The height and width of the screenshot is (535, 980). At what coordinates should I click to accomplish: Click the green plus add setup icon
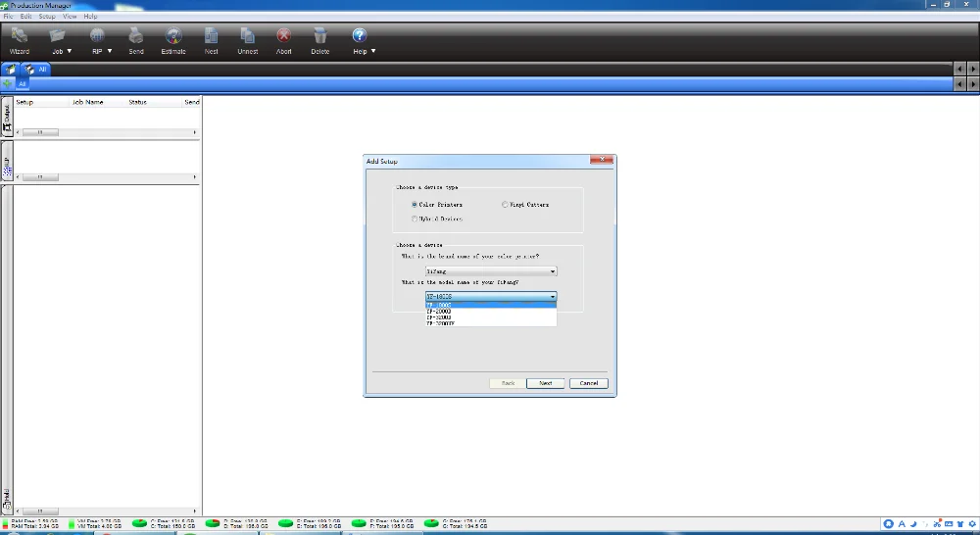tap(7, 83)
